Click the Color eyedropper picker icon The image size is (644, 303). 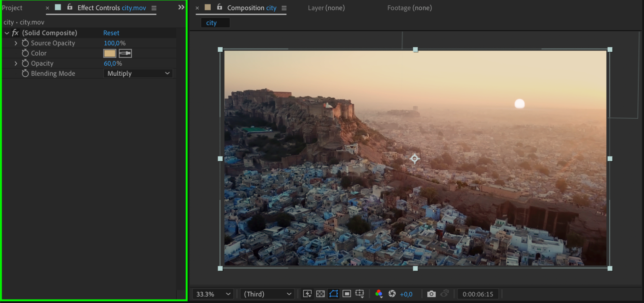pos(125,53)
